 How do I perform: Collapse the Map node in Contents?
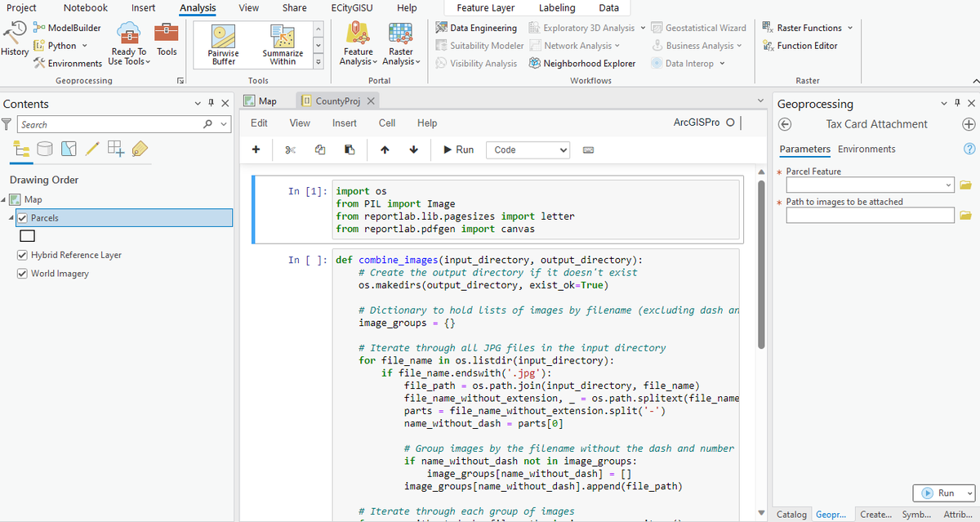tap(3, 199)
